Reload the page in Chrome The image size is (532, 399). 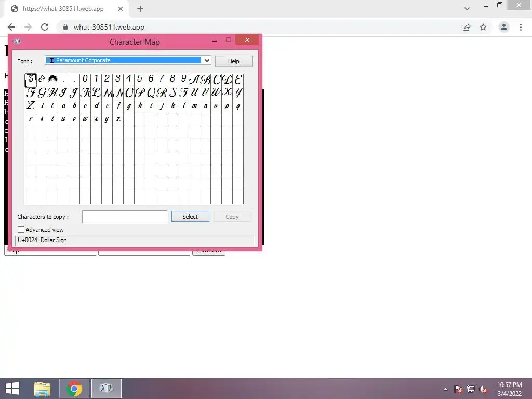coord(45,27)
